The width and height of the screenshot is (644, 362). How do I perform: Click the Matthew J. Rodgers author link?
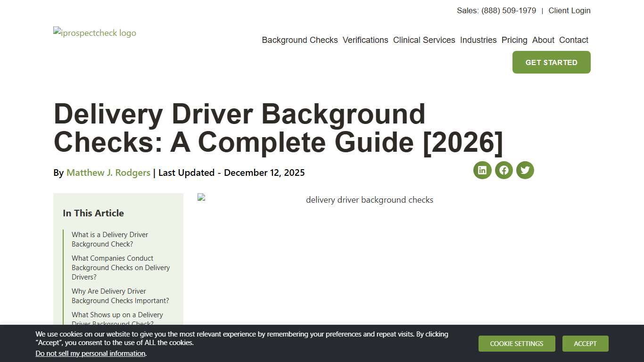click(108, 173)
